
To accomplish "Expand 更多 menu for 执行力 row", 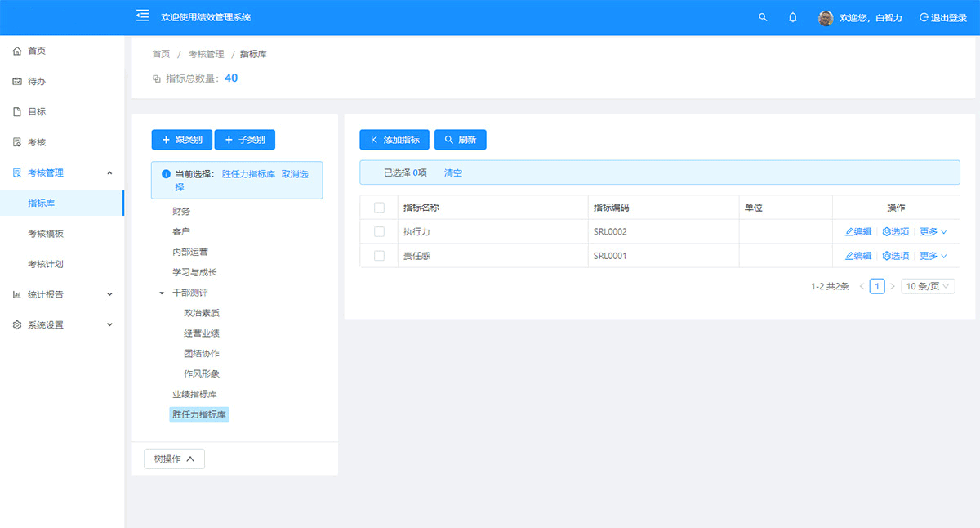I will 933,232.
